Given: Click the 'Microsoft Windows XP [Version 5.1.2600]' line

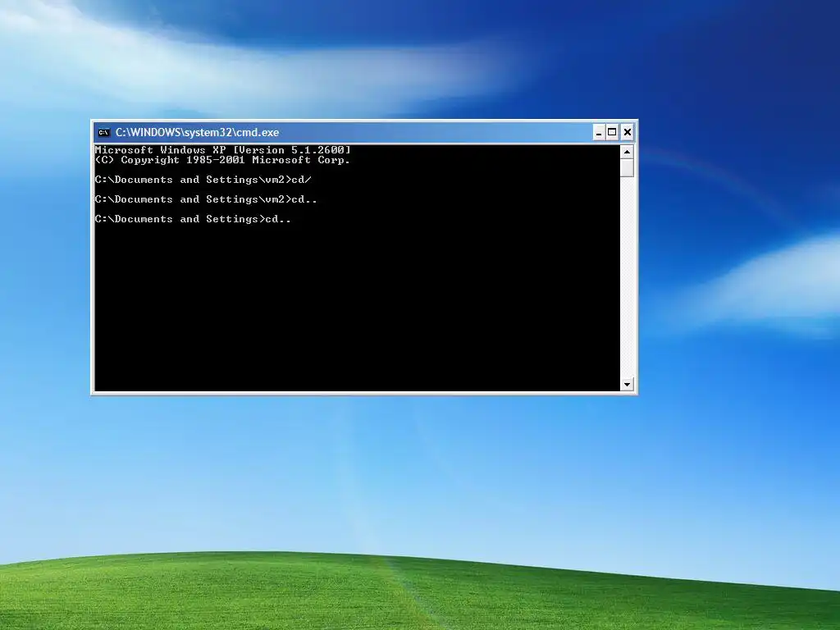Looking at the screenshot, I should click(x=222, y=150).
